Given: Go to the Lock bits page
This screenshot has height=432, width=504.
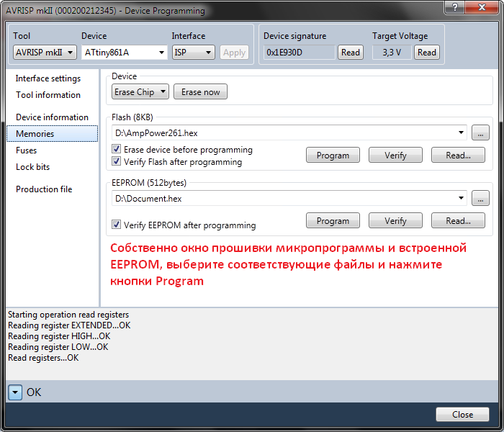Looking at the screenshot, I should pyautogui.click(x=33, y=167).
